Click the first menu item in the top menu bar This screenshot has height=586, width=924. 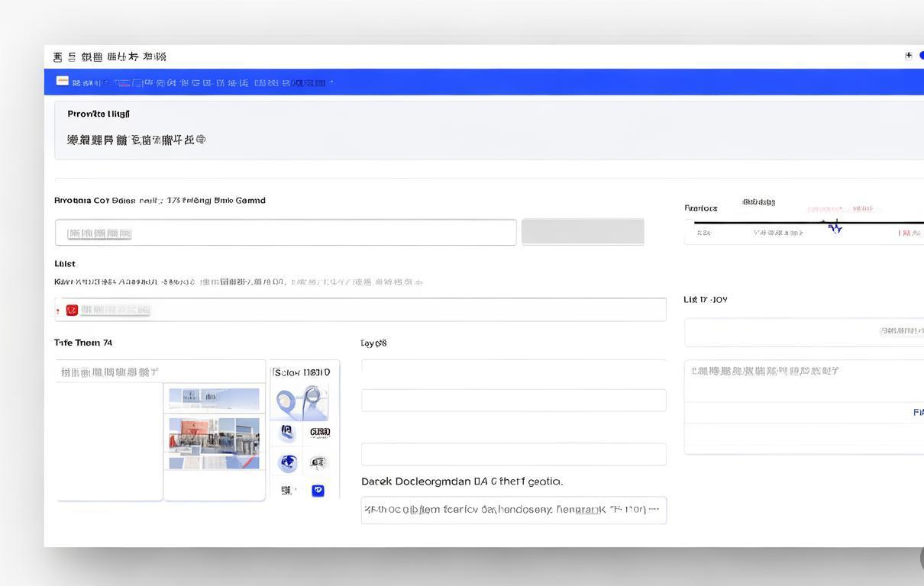tap(57, 56)
